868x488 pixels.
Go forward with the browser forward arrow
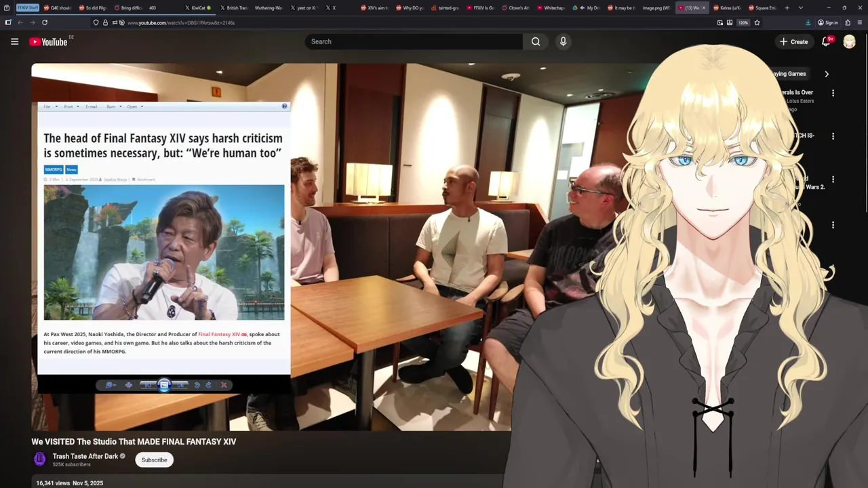point(32,22)
